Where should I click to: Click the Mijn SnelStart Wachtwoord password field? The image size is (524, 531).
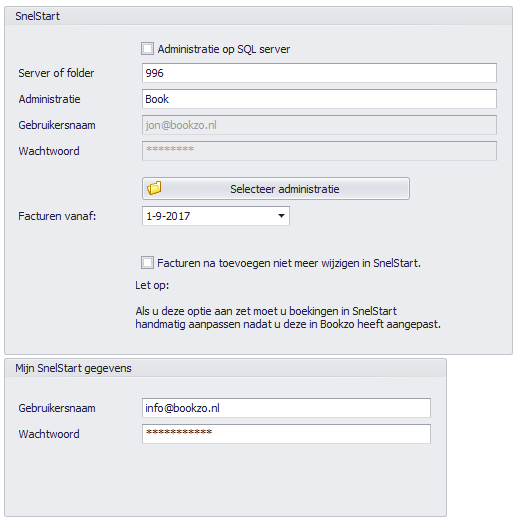point(287,434)
